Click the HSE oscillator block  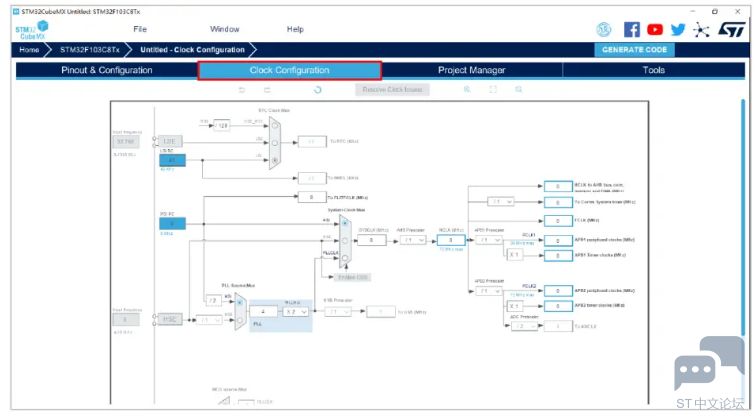pyautogui.click(x=170, y=320)
